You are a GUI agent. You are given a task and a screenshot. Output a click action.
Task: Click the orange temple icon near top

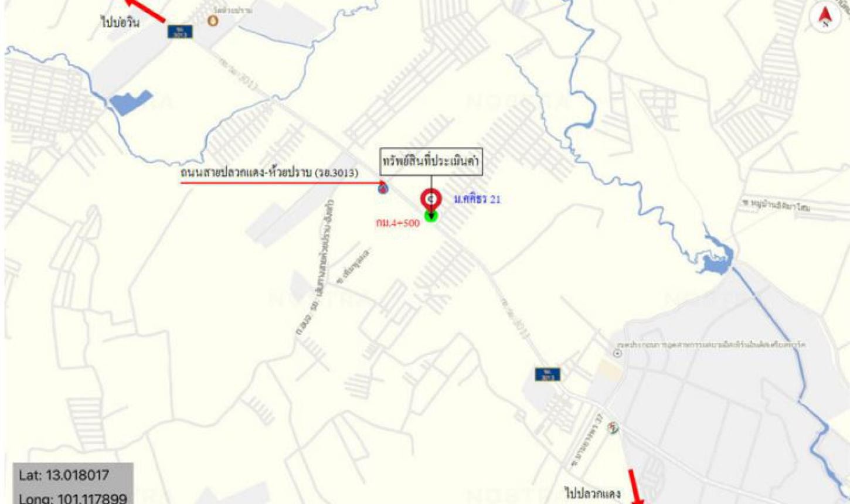click(x=213, y=21)
